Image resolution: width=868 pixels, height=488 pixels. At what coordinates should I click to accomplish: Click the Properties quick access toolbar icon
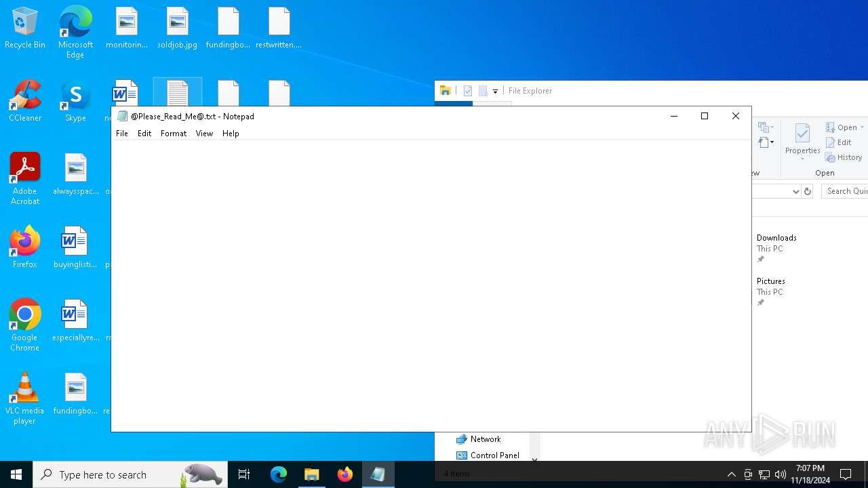[467, 91]
